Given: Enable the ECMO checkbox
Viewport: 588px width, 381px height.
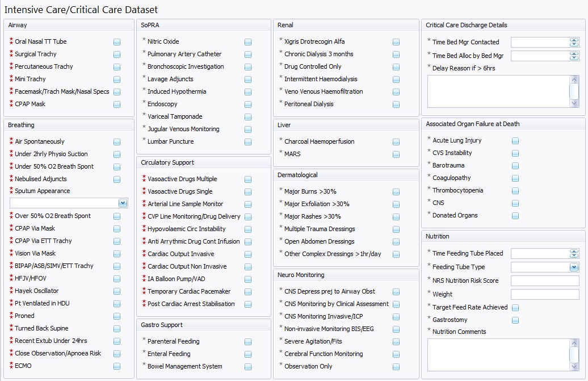Looking at the screenshot, I should click(x=116, y=366).
